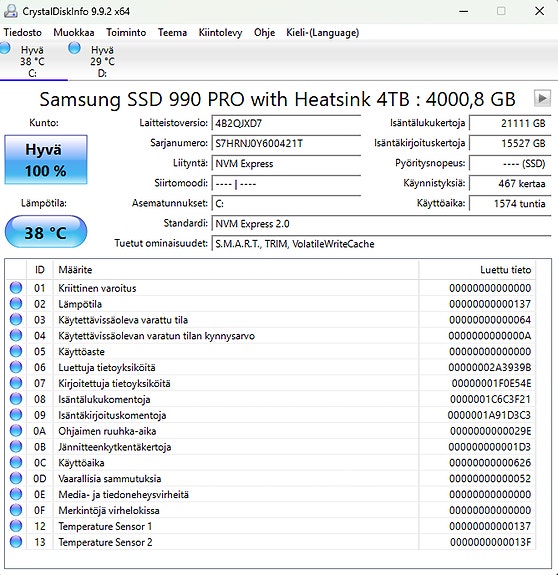Click raw value 00000002A3939B
Screen dimensions: 558x575
[x=489, y=367]
